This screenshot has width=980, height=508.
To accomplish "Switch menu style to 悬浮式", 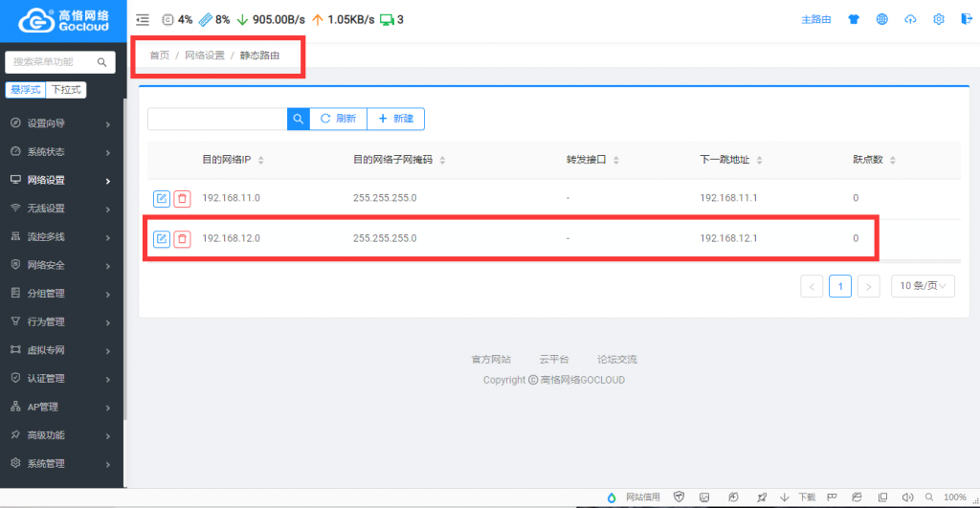I will (26, 90).
